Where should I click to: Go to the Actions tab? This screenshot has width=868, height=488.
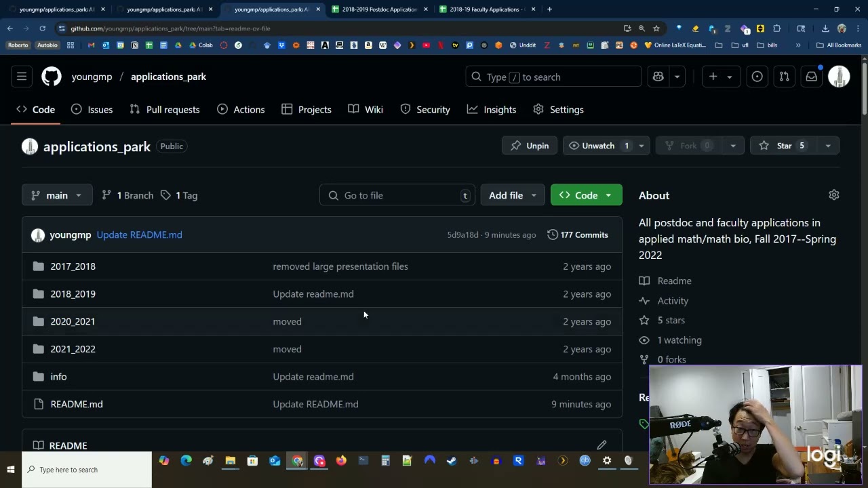[x=241, y=110]
